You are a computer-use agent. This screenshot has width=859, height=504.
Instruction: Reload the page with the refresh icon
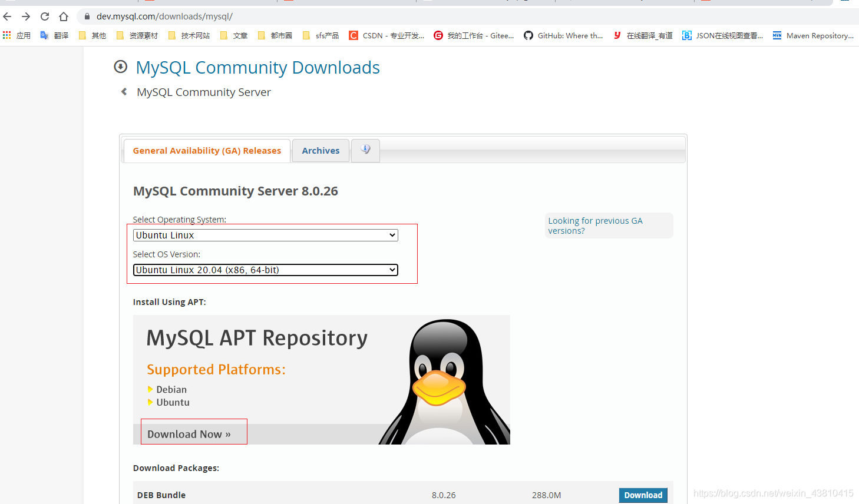coord(45,16)
